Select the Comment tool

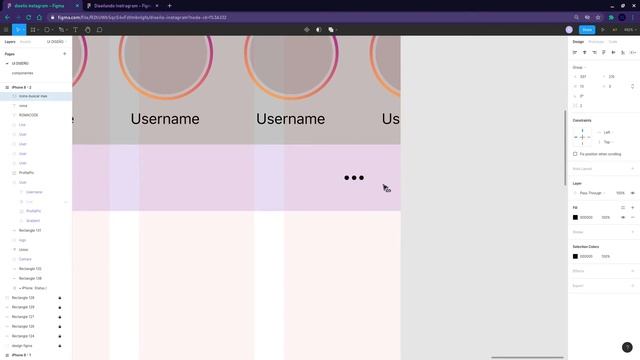pyautogui.click(x=100, y=30)
